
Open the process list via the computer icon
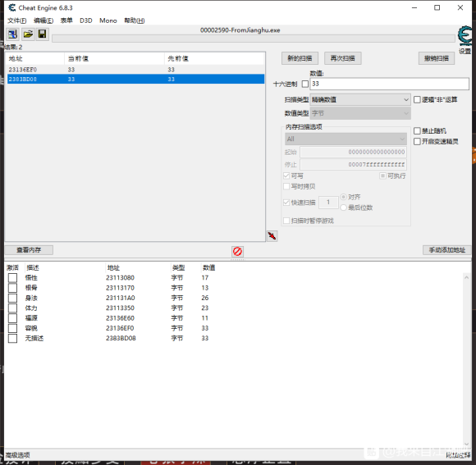coord(12,34)
